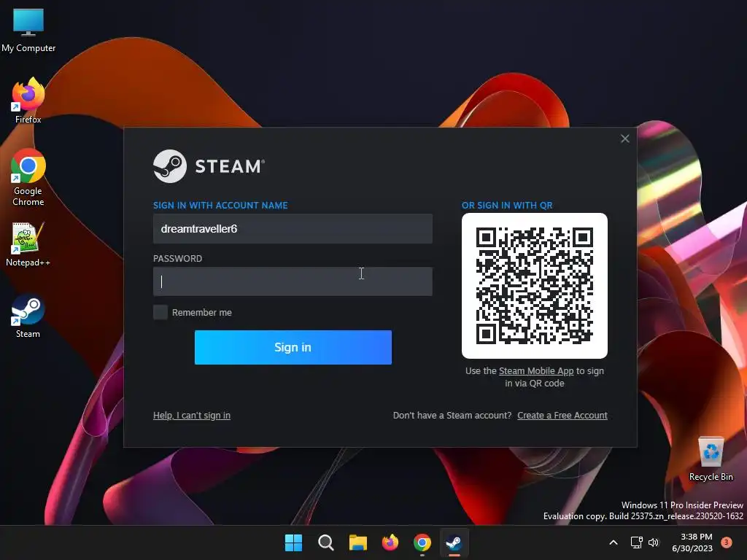The image size is (747, 560).
Task: Open notification center badge
Action: 727,542
